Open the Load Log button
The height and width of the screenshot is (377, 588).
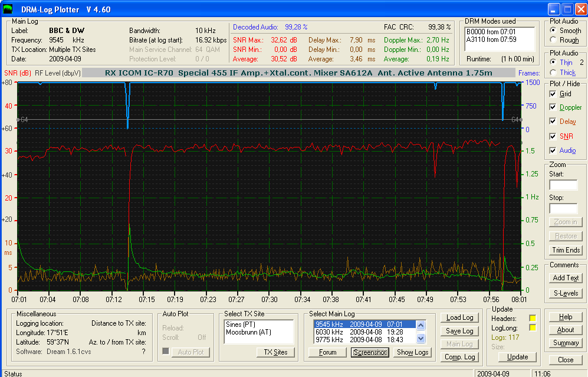459,317
